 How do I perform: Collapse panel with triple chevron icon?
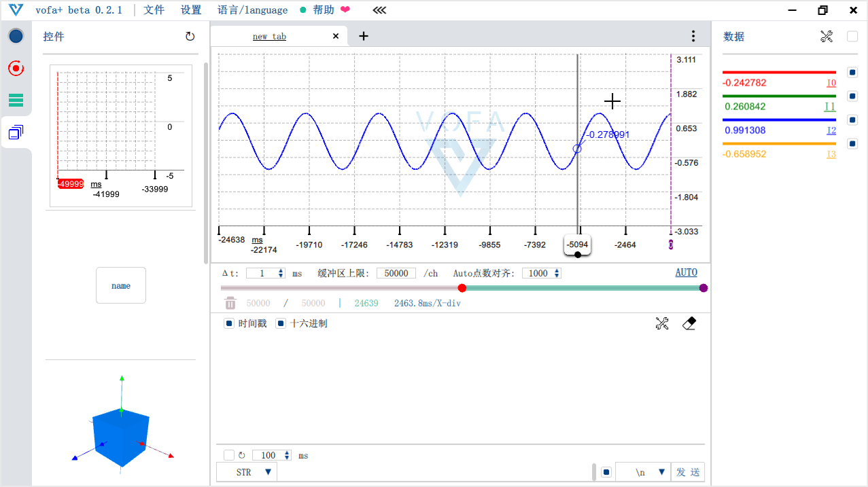tap(379, 10)
